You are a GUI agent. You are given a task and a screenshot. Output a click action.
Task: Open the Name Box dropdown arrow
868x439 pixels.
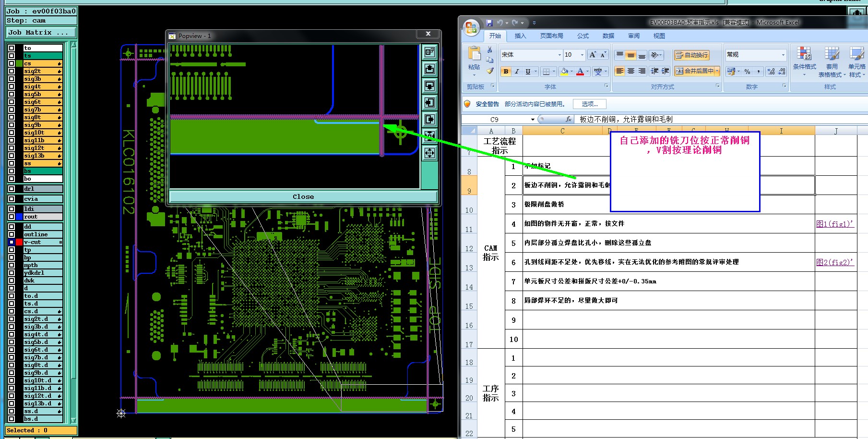(x=532, y=119)
